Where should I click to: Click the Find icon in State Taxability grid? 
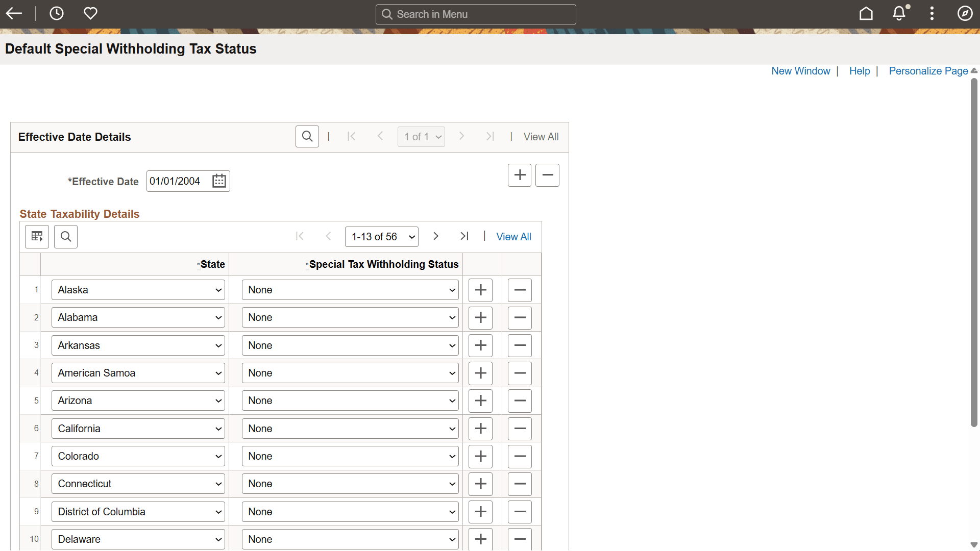[x=66, y=237]
